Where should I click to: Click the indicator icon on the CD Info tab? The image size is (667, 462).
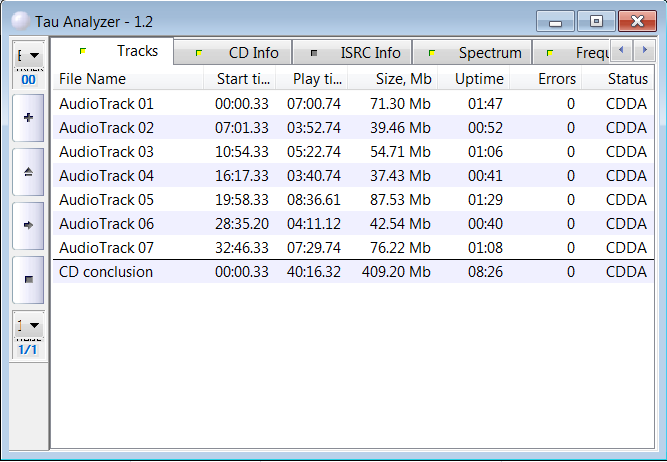[x=199, y=53]
